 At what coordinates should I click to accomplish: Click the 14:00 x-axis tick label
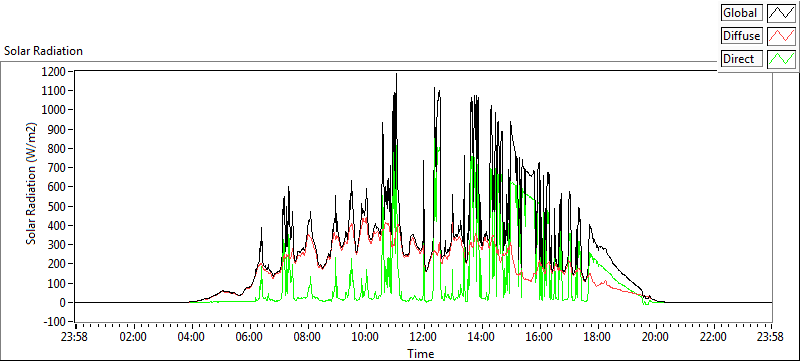[x=481, y=337]
